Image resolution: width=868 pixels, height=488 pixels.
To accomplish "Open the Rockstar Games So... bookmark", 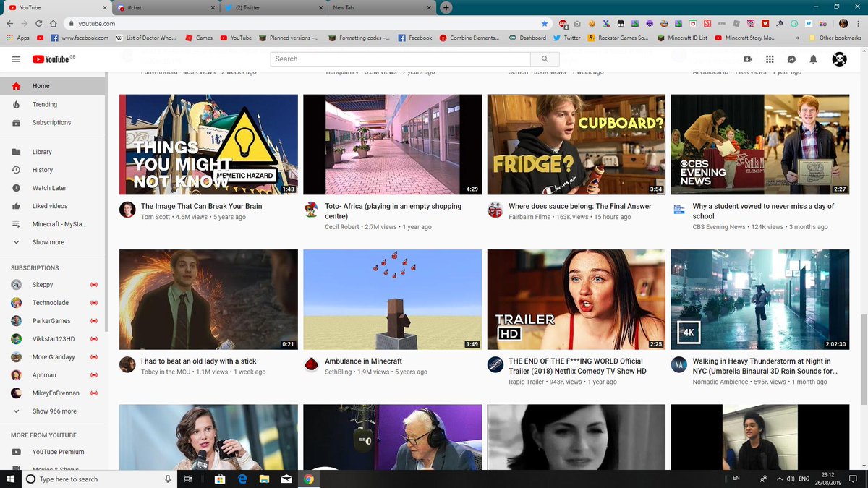I will coord(618,38).
